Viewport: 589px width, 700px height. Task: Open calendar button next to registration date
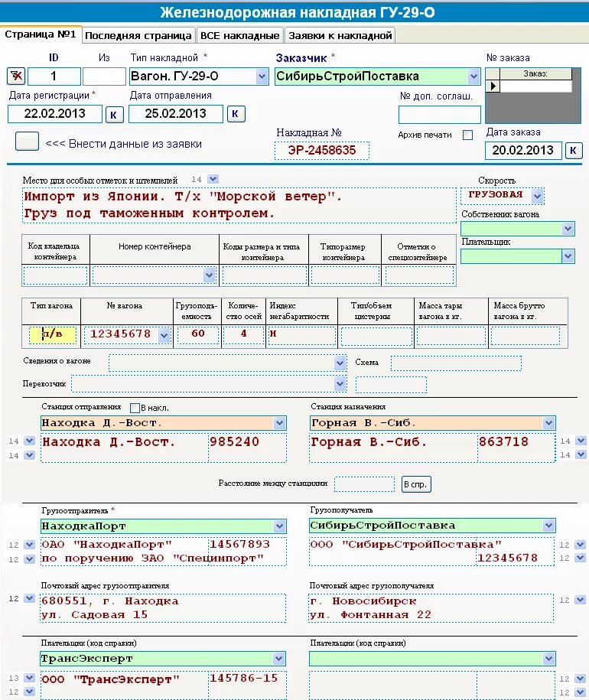[x=114, y=114]
